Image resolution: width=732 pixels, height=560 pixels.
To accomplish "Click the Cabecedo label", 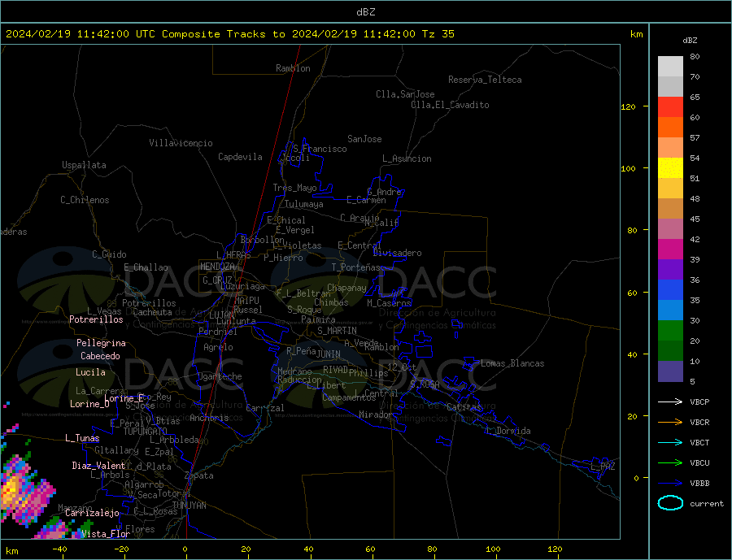I will 100,356.
